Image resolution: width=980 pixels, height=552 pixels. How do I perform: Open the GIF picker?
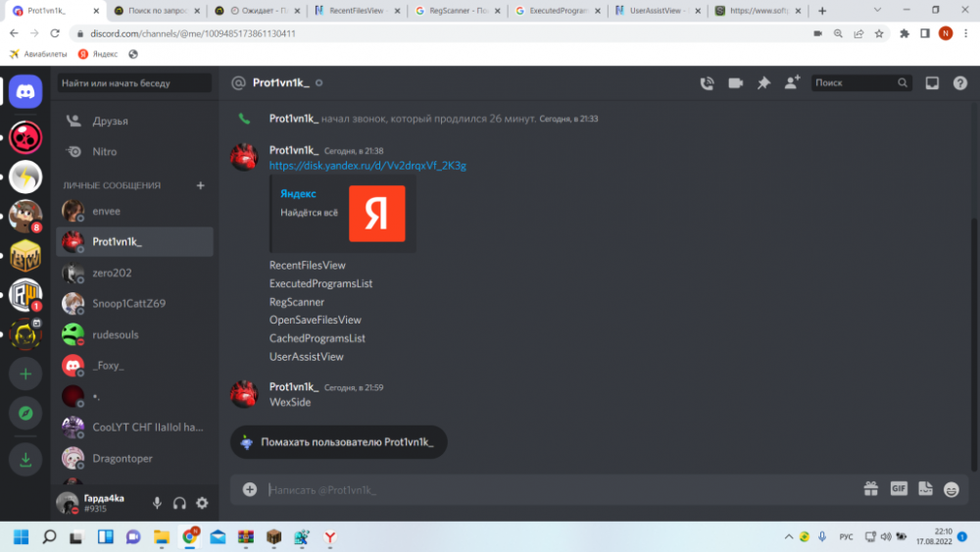coord(899,489)
